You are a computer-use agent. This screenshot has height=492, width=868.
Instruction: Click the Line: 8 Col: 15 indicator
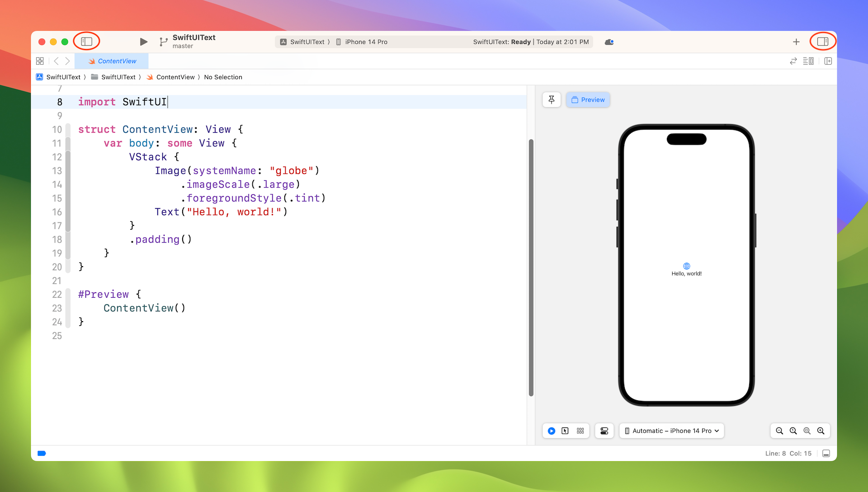click(x=788, y=453)
